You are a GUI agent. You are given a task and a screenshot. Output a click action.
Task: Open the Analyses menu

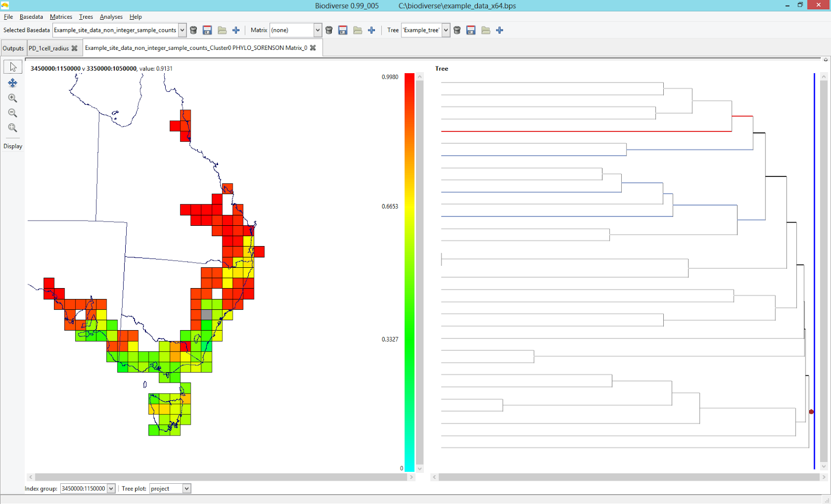pos(111,17)
